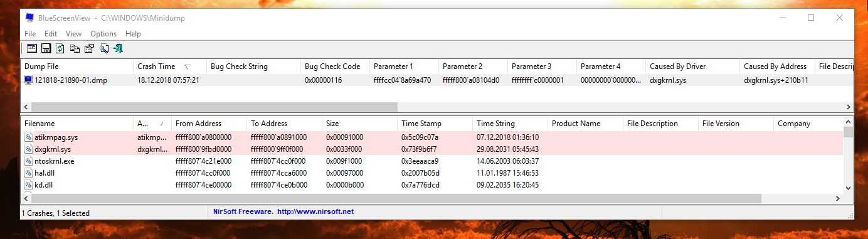This screenshot has width=868, height=239.
Task: Click lower pane scroll-up arrow
Action: click(848, 122)
